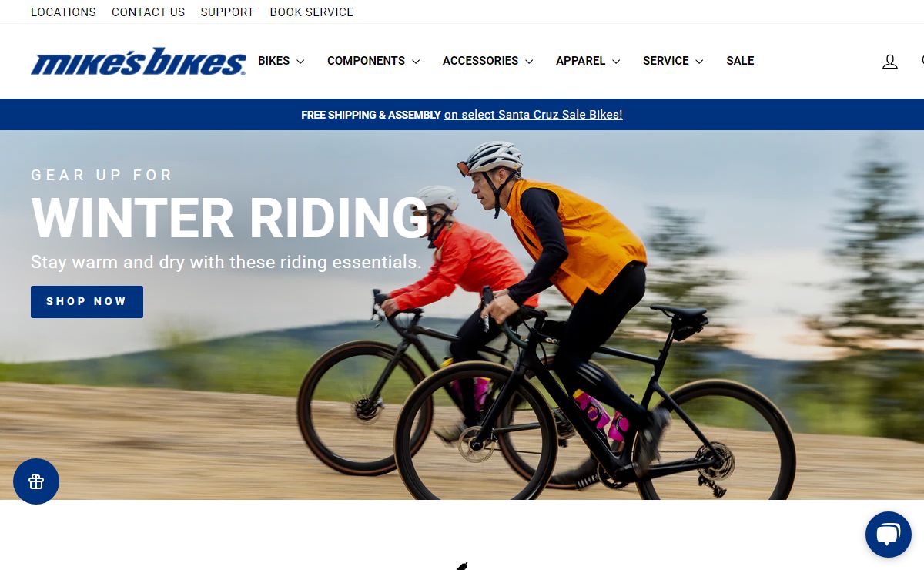Expand the Apparel dropdown arrow
924x570 pixels.
[616, 62]
